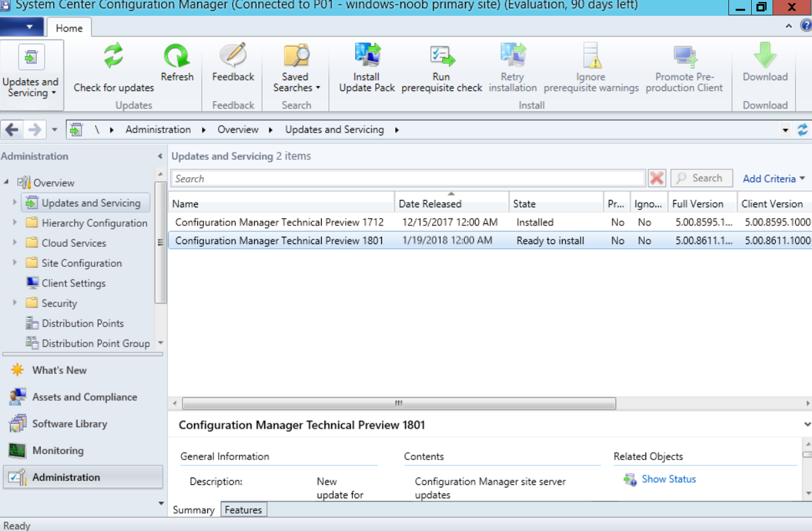Click Overview in the breadcrumb path
This screenshot has width=812, height=531.
(x=237, y=130)
